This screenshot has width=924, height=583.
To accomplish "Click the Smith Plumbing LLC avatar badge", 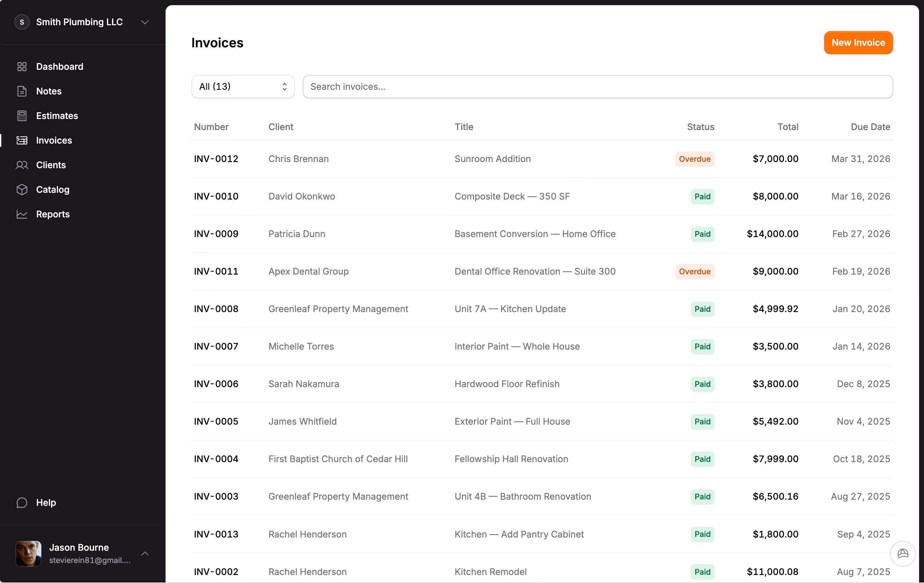I will pyautogui.click(x=22, y=22).
